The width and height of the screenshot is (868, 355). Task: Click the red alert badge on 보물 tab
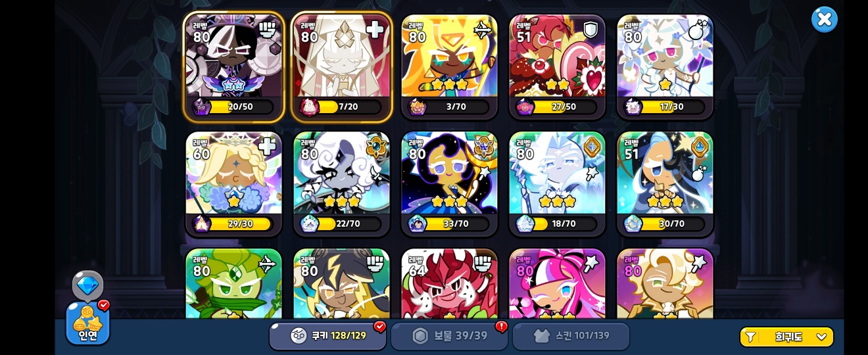click(501, 327)
